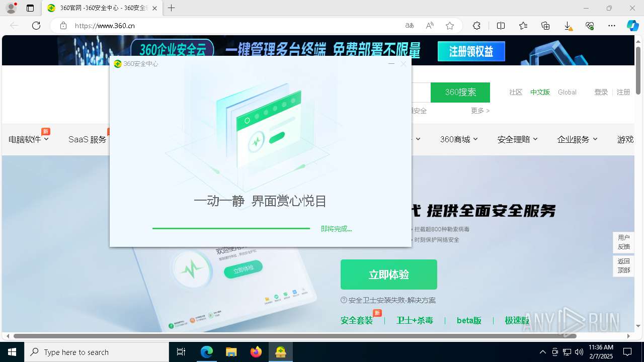
Task: Open the notification center icon
Action: coord(627,352)
